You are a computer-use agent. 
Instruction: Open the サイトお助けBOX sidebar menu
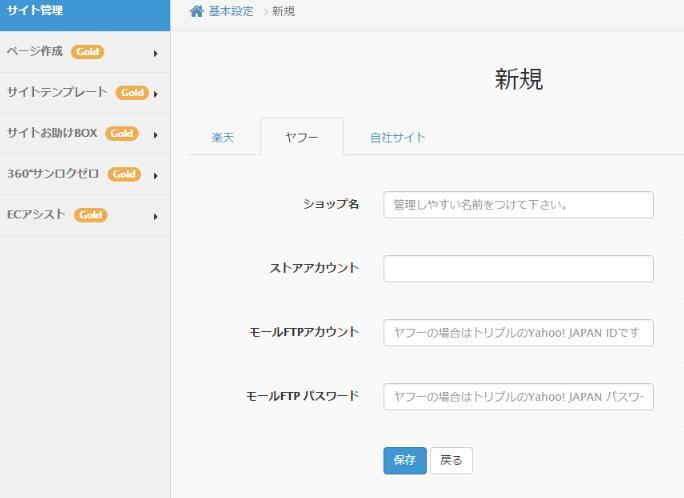pyautogui.click(x=85, y=134)
